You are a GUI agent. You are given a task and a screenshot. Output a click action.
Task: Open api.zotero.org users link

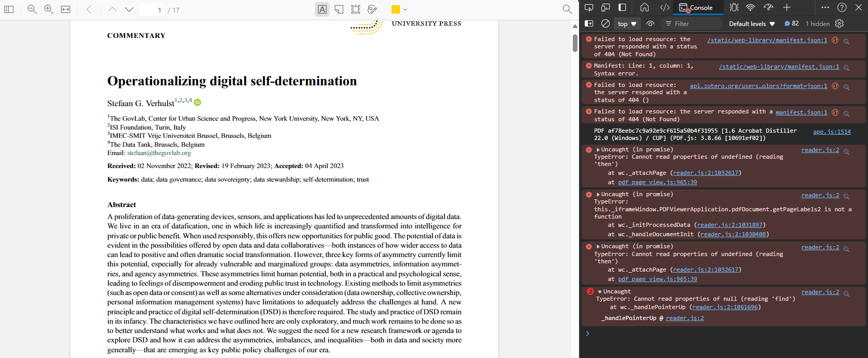point(759,86)
